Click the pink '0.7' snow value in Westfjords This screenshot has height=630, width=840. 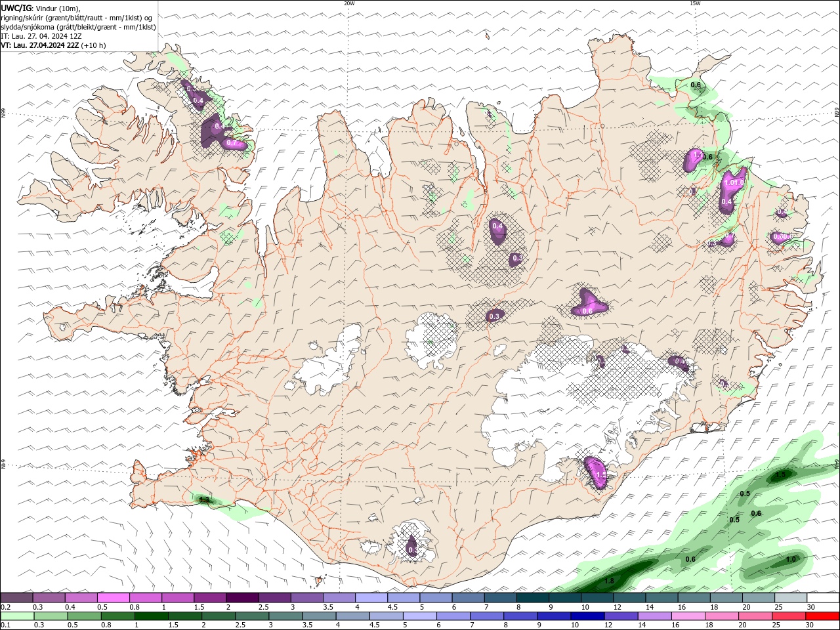click(232, 142)
